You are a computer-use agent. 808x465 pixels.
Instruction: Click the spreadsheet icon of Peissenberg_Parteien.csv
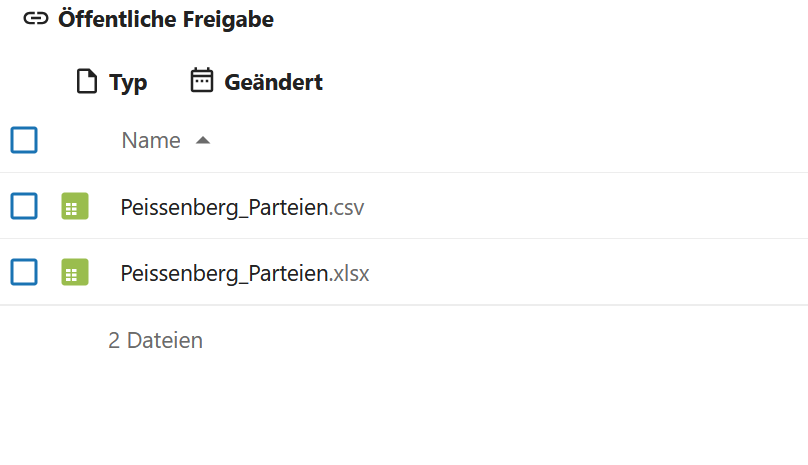(74, 207)
